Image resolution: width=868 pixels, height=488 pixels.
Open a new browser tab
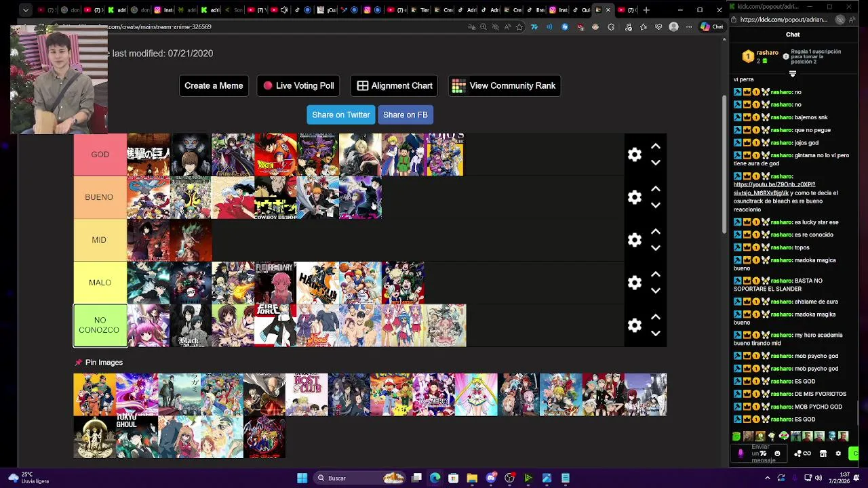pyautogui.click(x=646, y=10)
